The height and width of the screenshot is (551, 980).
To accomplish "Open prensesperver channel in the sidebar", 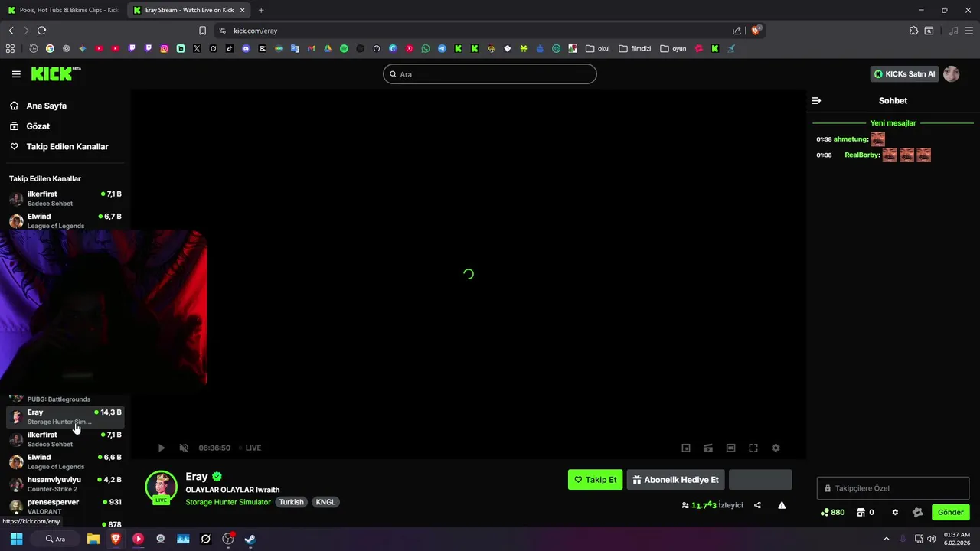I will point(65,507).
